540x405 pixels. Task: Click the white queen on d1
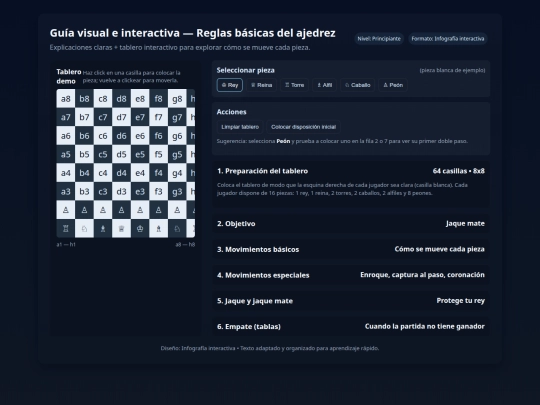pyautogui.click(x=121, y=229)
